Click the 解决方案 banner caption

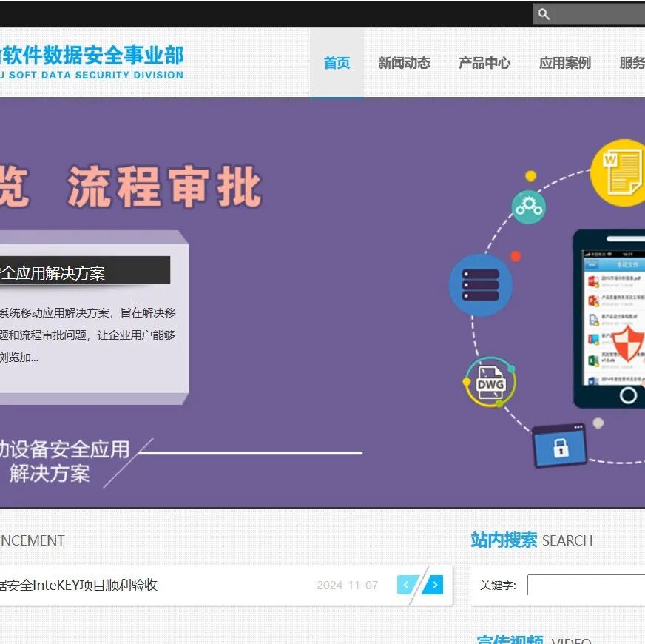50,474
